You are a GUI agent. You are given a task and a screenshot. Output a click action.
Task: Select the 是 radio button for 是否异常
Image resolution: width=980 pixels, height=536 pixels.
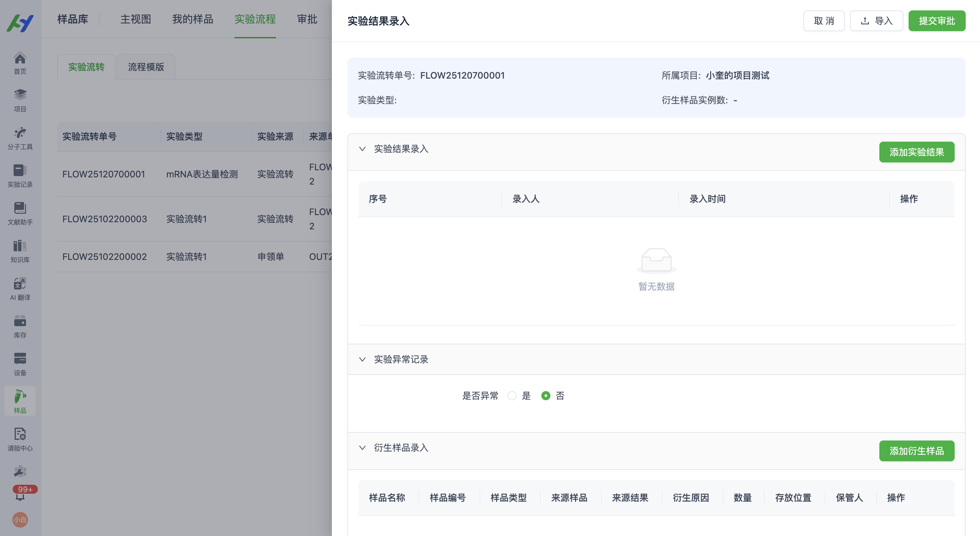coord(512,396)
